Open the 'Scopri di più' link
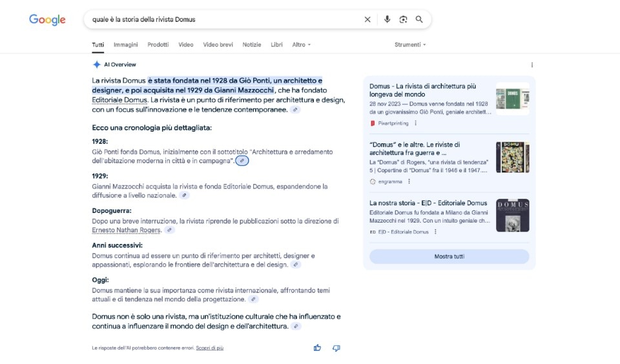This screenshot has width=620, height=364. 209,349
